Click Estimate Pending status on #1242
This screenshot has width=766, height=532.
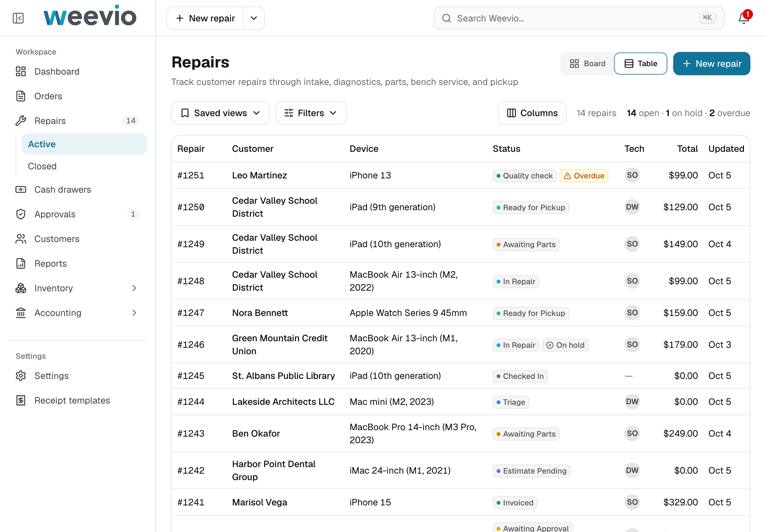tap(531, 471)
